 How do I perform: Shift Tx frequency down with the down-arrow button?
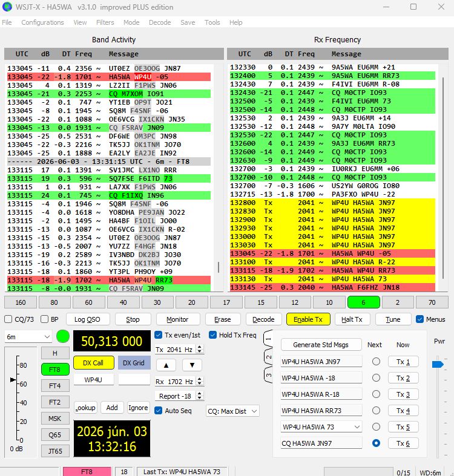coord(192,365)
